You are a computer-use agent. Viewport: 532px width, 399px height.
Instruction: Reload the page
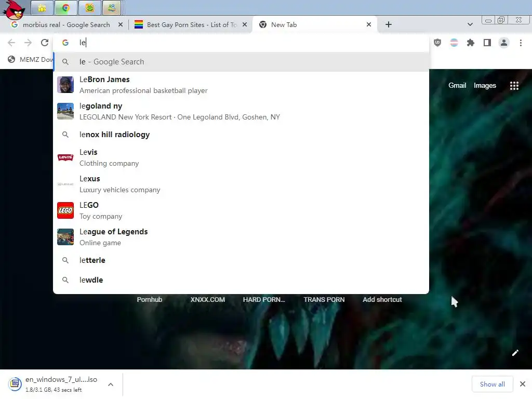click(x=45, y=43)
